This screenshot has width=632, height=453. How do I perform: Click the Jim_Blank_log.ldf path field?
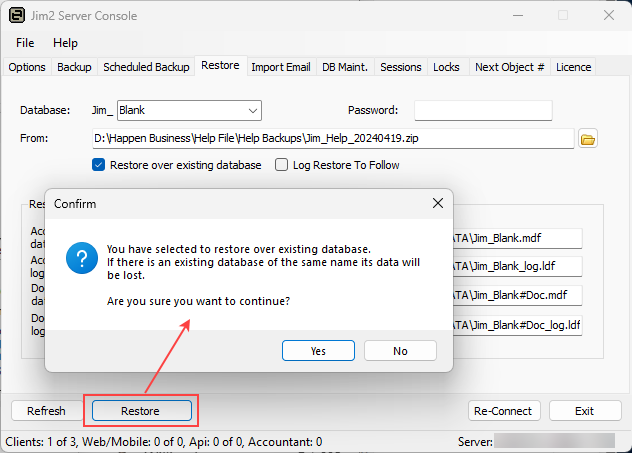[518, 266]
